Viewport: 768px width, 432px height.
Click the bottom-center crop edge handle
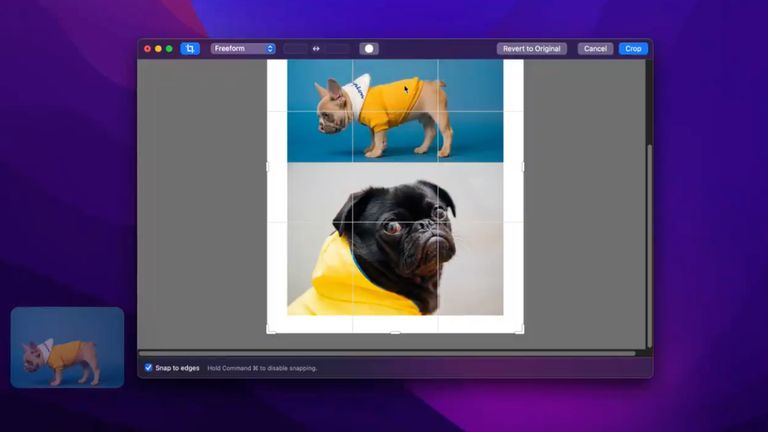pos(395,332)
